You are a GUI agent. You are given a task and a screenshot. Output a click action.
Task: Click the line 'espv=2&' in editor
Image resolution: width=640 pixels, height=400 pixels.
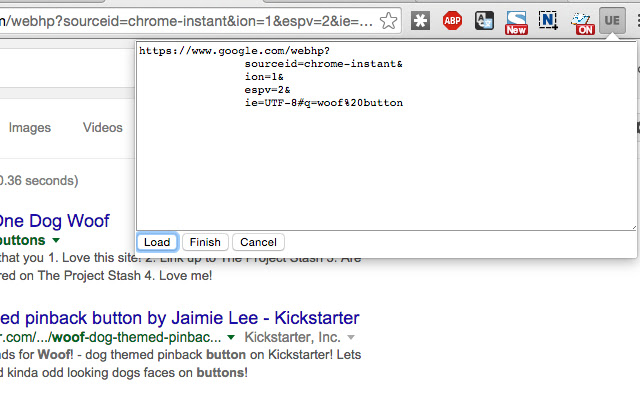point(267,90)
